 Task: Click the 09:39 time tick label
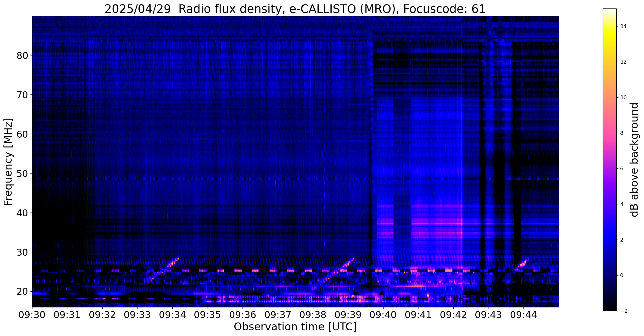point(348,315)
